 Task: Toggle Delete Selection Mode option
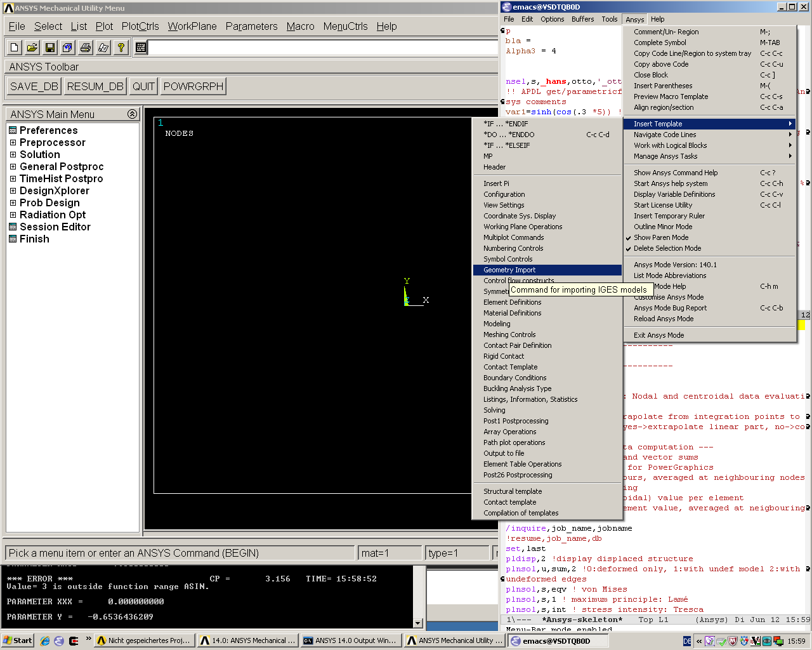point(709,248)
